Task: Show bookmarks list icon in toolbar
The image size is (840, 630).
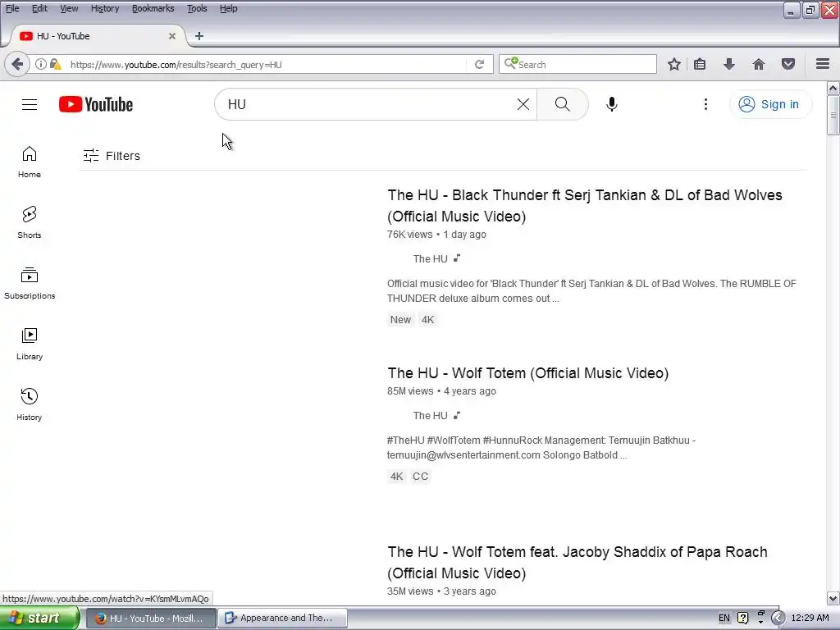Action: pos(700,64)
